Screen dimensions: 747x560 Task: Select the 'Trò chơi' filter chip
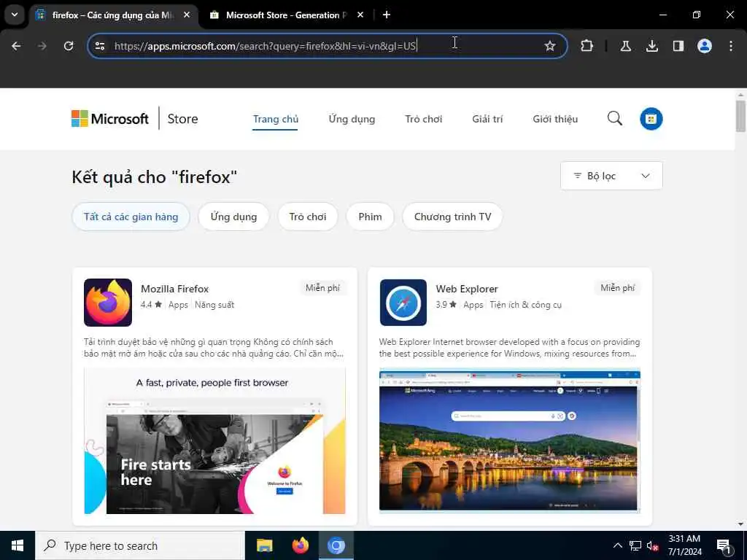[x=308, y=217]
